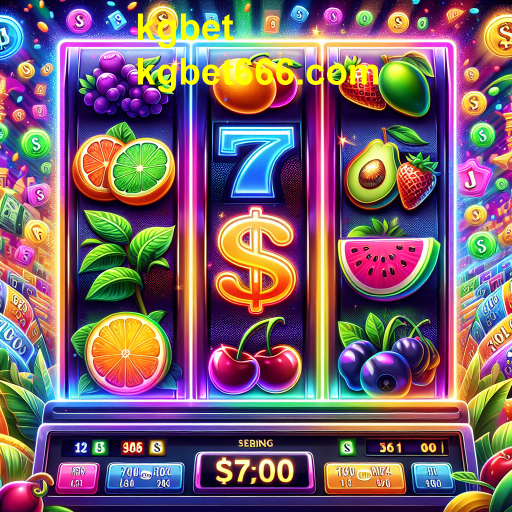Click the $7;00 center display

tap(254, 472)
